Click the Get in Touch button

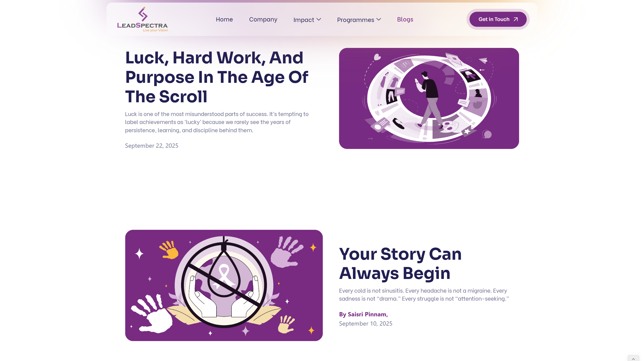(498, 19)
